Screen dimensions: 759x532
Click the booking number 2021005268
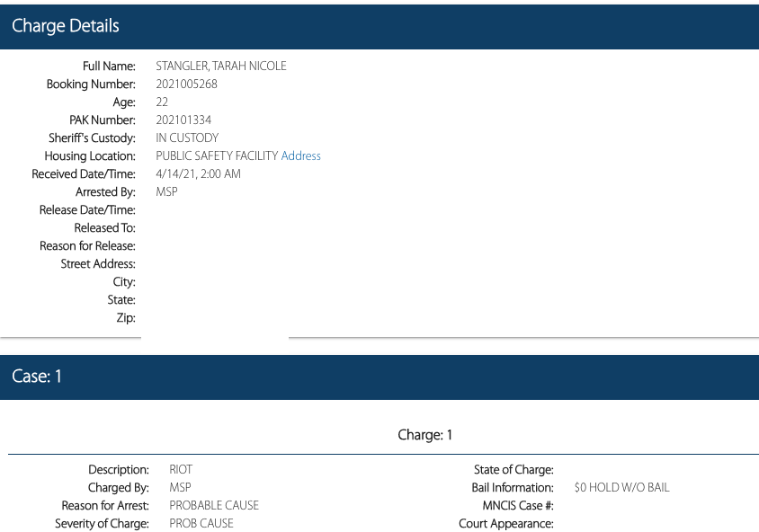(x=186, y=84)
